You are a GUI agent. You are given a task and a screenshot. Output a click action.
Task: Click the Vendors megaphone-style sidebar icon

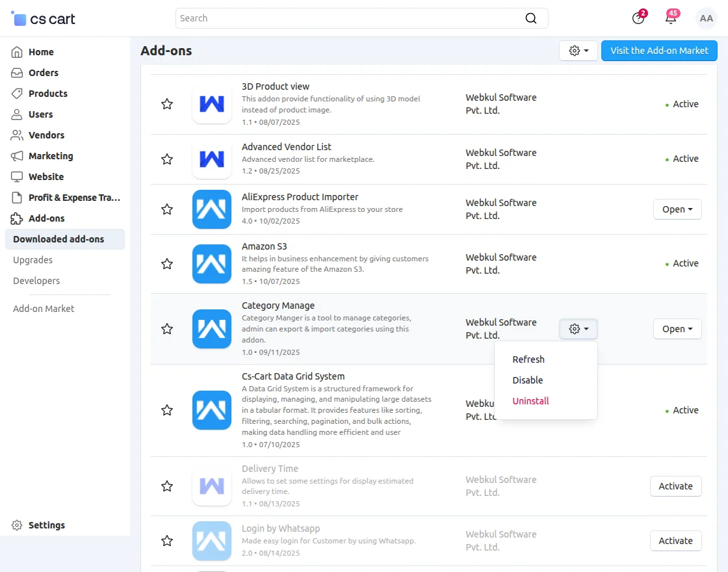pos(16,135)
